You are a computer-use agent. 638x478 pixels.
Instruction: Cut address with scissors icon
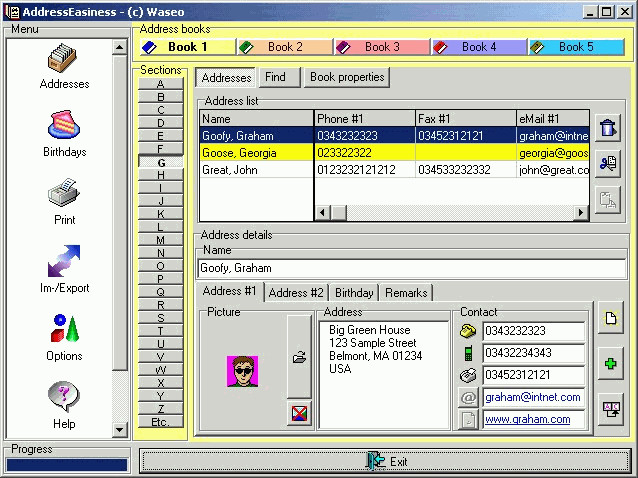608,164
